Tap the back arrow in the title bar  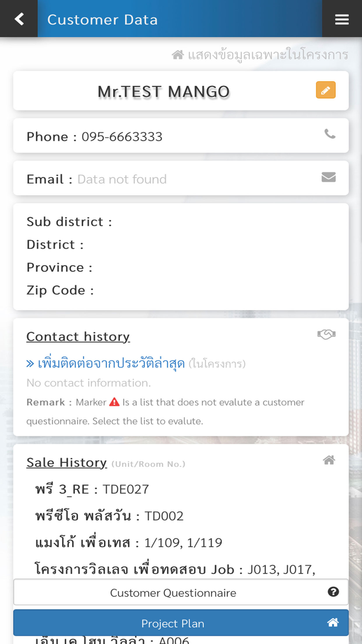coord(19,19)
